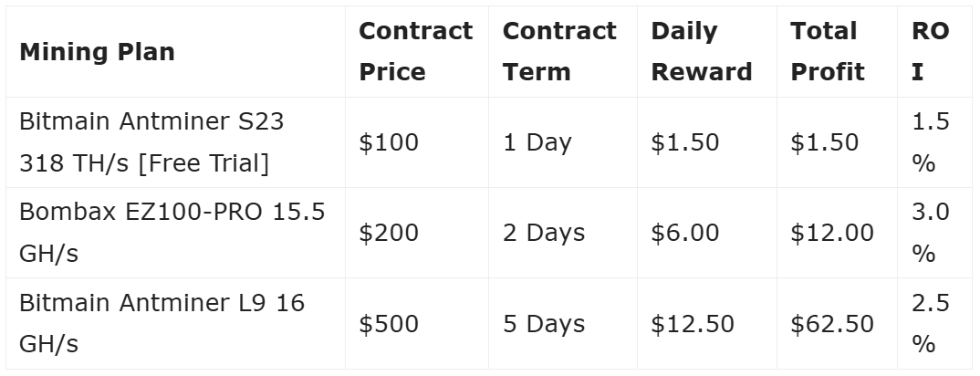Image resolution: width=980 pixels, height=376 pixels.
Task: Click the Total Profit header cell
Action: point(827,52)
